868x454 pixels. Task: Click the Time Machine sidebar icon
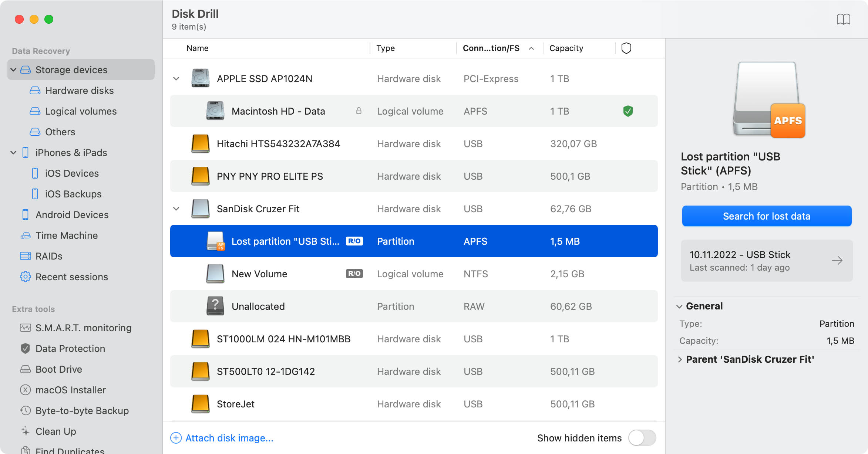25,236
